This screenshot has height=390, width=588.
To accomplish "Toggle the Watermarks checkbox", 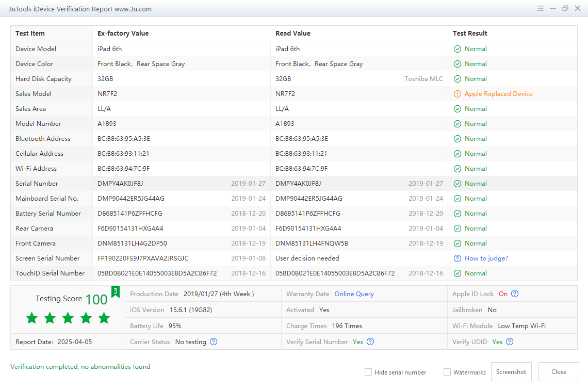I will point(447,372).
